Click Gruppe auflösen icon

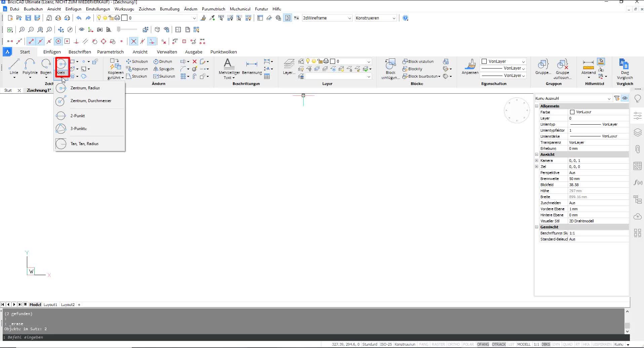(x=562, y=69)
